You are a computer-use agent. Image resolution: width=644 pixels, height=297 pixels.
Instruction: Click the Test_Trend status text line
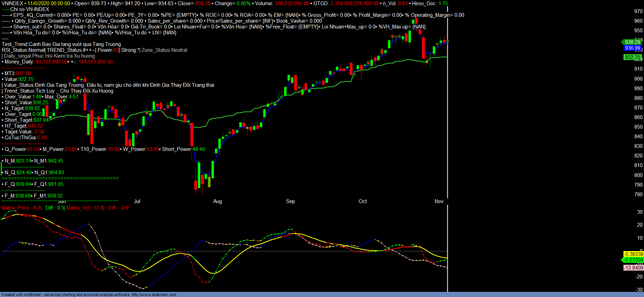point(61,44)
